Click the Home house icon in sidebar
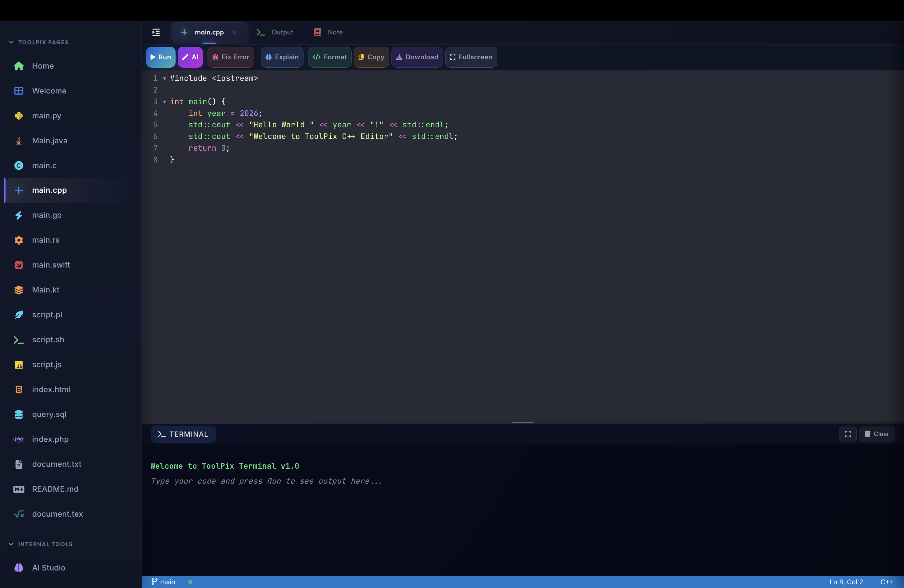The image size is (904, 588). coord(19,66)
